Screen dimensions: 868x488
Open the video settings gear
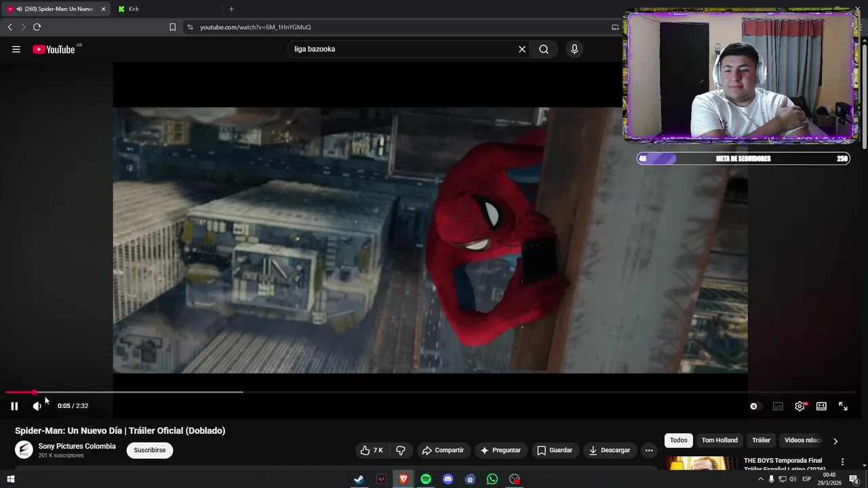(x=800, y=406)
